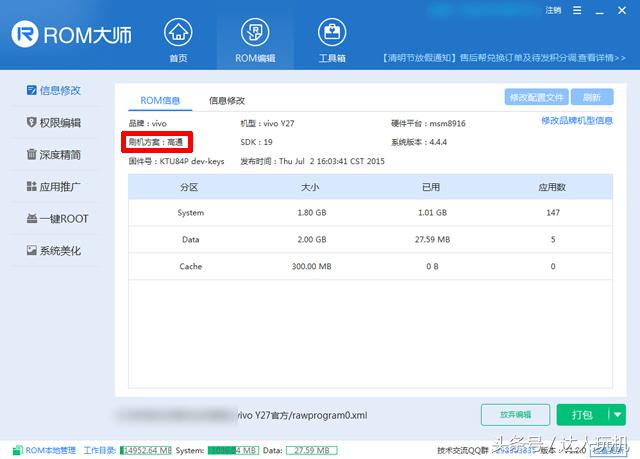Select 一键ROOT in the sidebar

click(x=60, y=219)
